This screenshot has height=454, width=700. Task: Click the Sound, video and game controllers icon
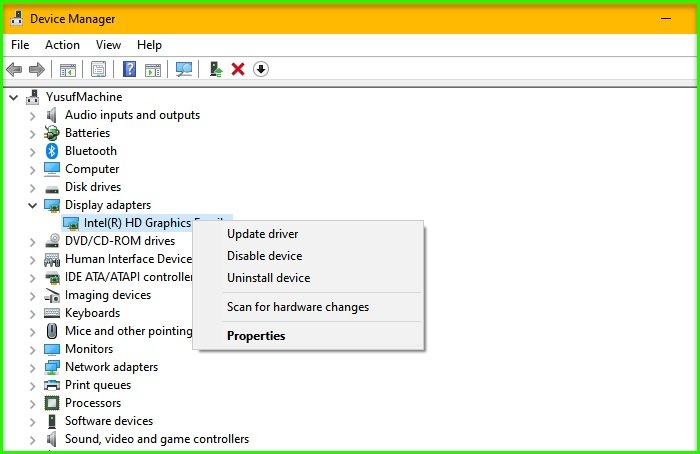[x=52, y=439]
